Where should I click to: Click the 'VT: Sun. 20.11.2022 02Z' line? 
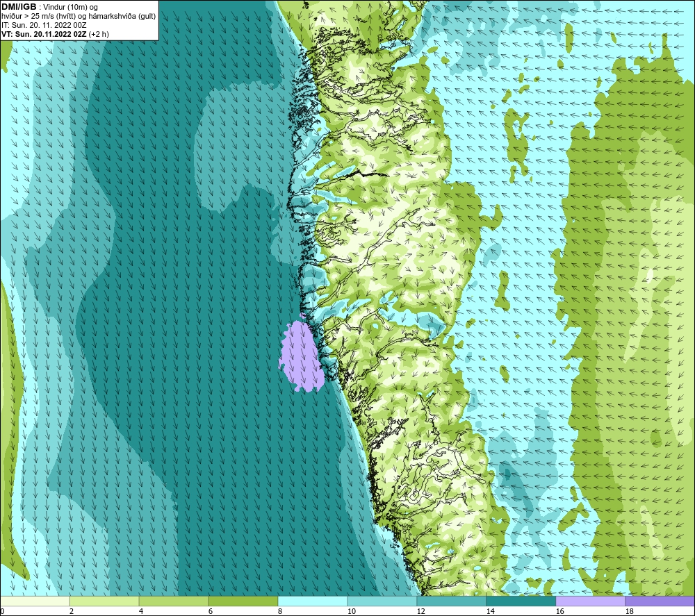pyautogui.click(x=55, y=34)
